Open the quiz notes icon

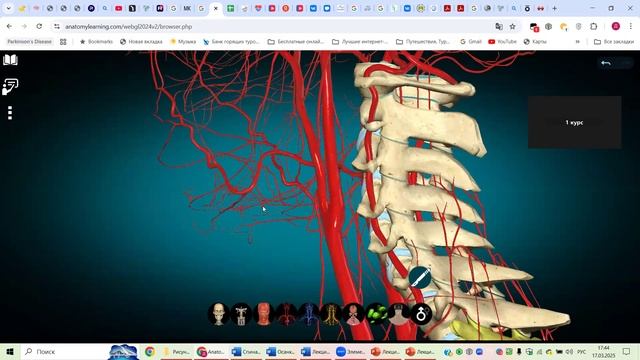pos(10,87)
